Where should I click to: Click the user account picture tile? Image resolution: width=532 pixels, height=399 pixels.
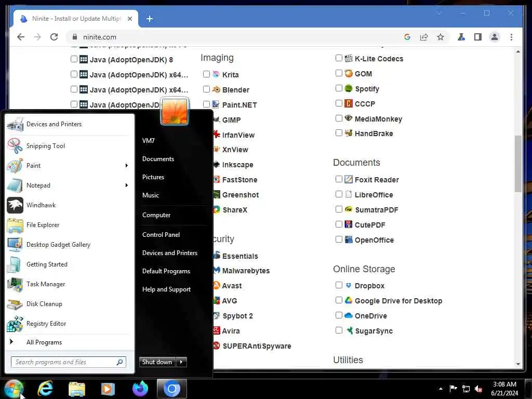click(175, 111)
